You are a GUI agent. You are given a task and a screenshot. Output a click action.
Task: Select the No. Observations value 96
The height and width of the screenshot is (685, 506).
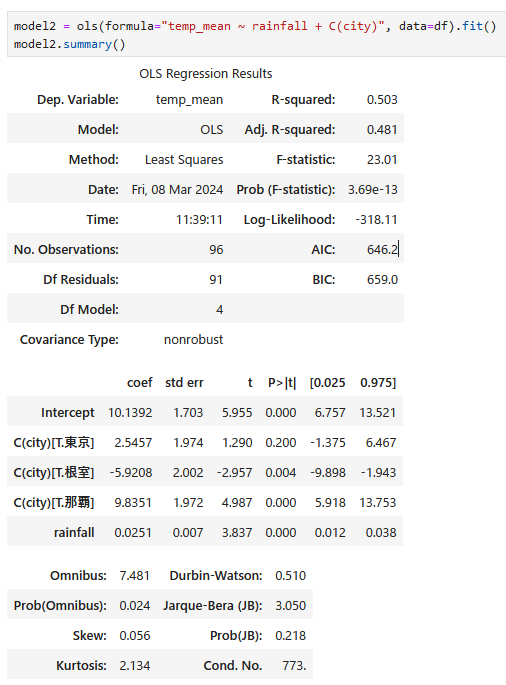216,249
